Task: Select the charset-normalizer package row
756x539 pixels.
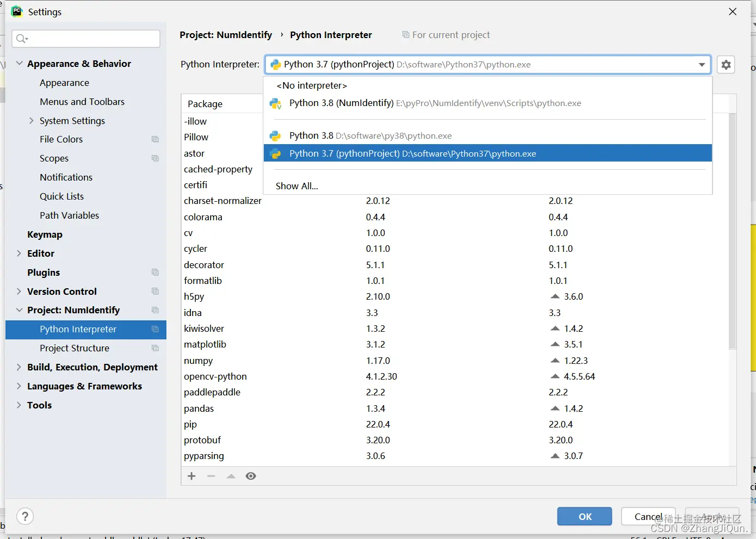Action: point(455,201)
